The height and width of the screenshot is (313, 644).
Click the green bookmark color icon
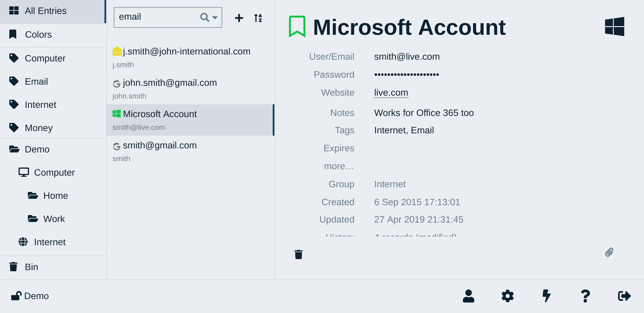297,27
